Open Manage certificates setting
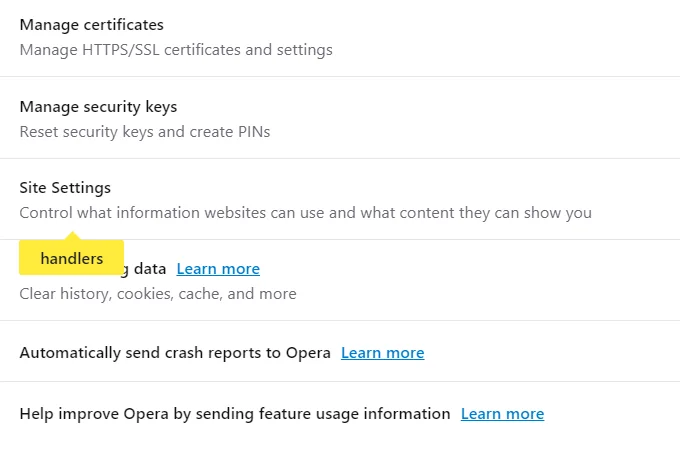680x453 pixels. (340, 37)
